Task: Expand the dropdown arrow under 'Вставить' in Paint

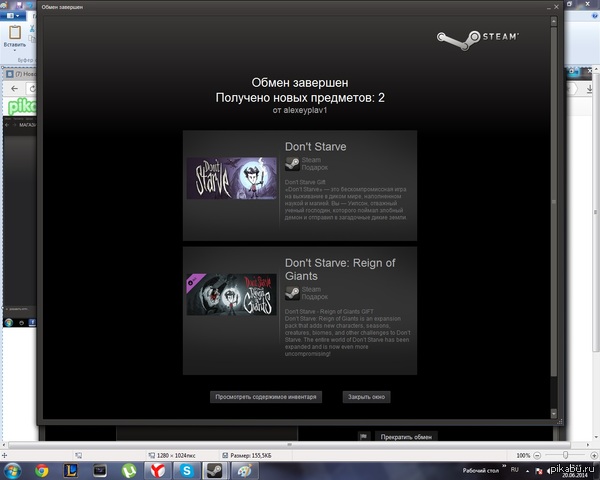Action: tap(15, 50)
